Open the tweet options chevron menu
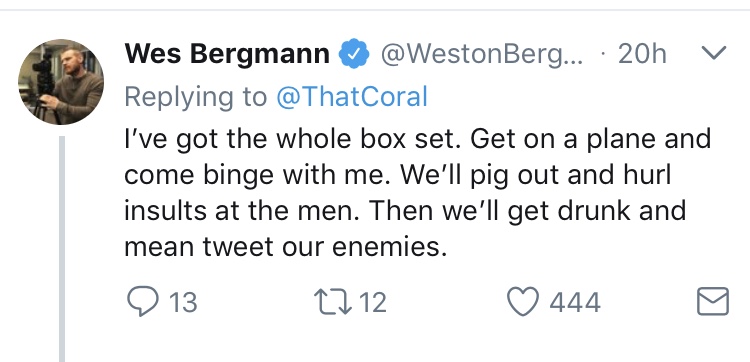Image resolution: width=750 pixels, height=362 pixels. tap(713, 53)
